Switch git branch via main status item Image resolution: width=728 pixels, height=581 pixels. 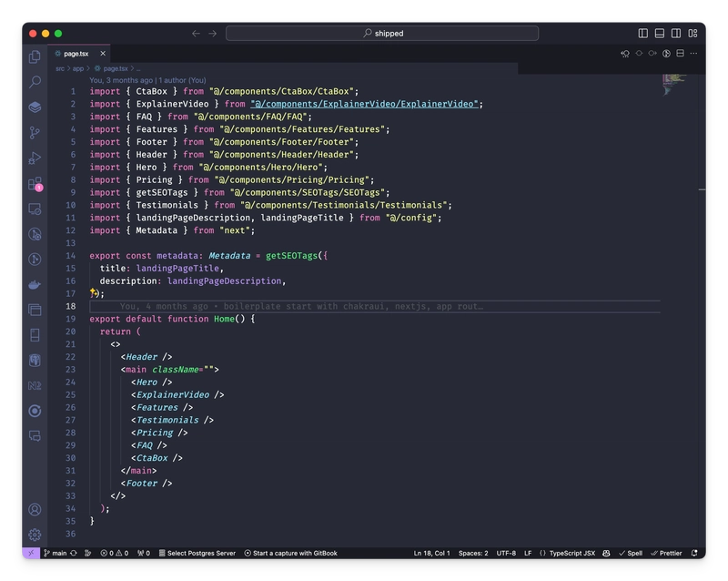pyautogui.click(x=56, y=553)
